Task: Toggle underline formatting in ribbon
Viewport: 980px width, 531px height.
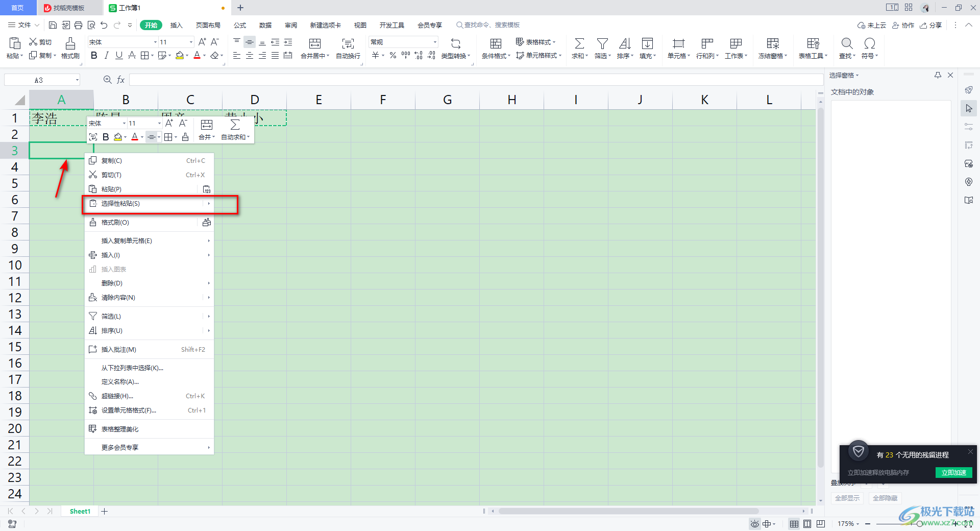Action: tap(119, 56)
